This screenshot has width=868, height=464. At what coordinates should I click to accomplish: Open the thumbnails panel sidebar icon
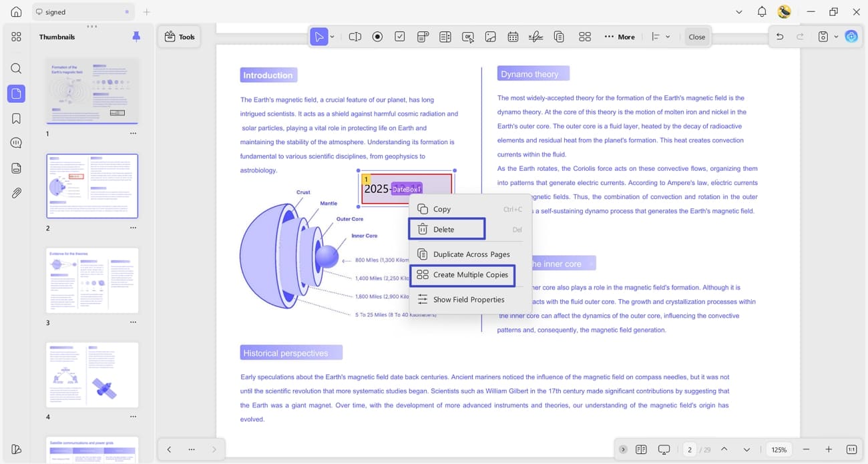click(x=16, y=93)
